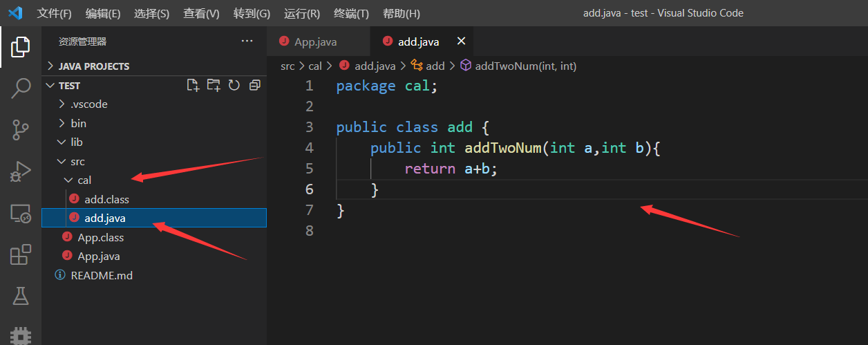Open the Extensions view icon
Screen dimensions: 868x345
tap(20, 255)
